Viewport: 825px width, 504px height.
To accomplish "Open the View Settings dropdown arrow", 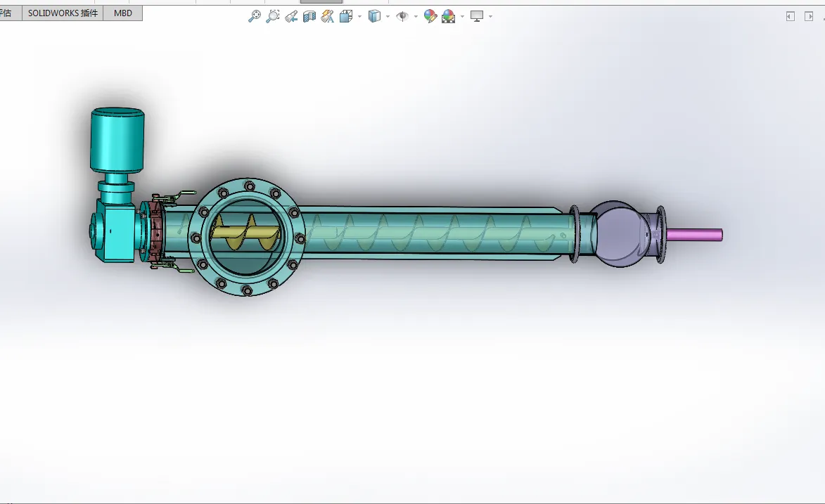I will [x=490, y=17].
